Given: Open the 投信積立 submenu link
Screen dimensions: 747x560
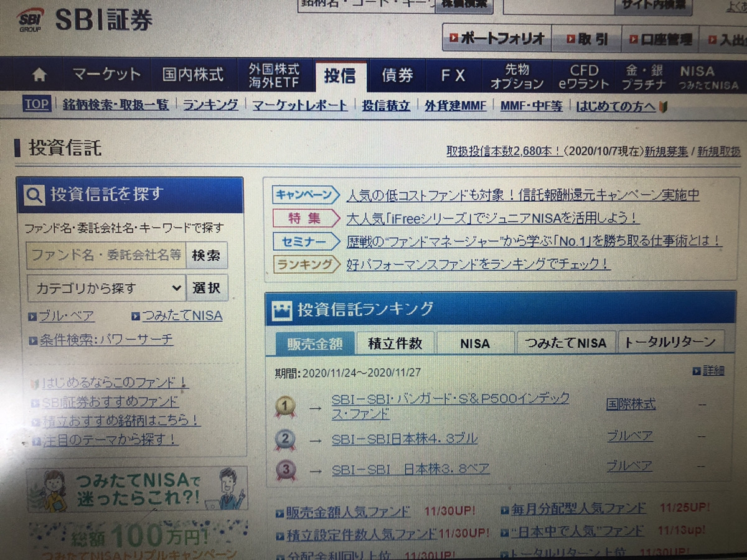Looking at the screenshot, I should coord(386,106).
